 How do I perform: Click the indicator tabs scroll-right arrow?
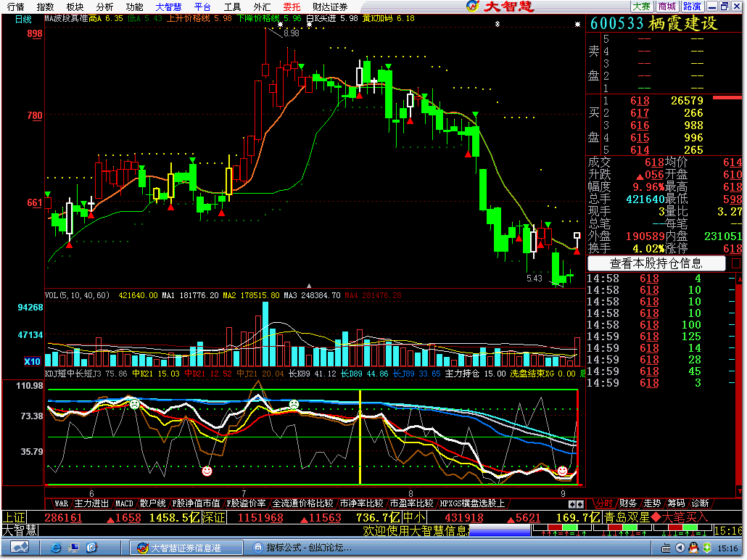point(580,504)
